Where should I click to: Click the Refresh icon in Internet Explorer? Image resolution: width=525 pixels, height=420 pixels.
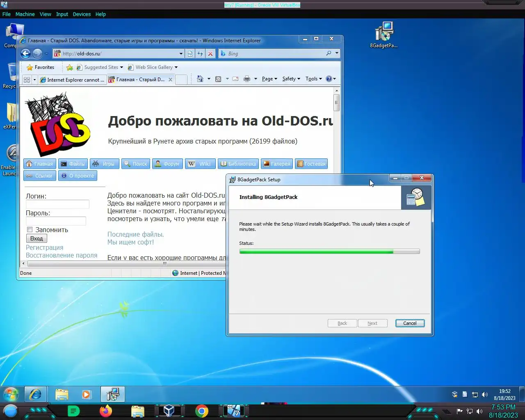(x=200, y=53)
